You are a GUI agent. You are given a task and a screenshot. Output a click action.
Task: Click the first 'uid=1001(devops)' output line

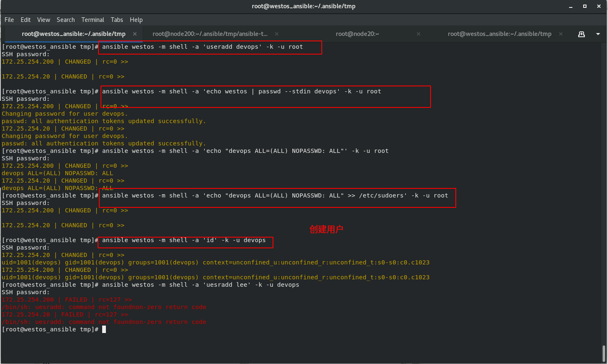[x=215, y=262]
